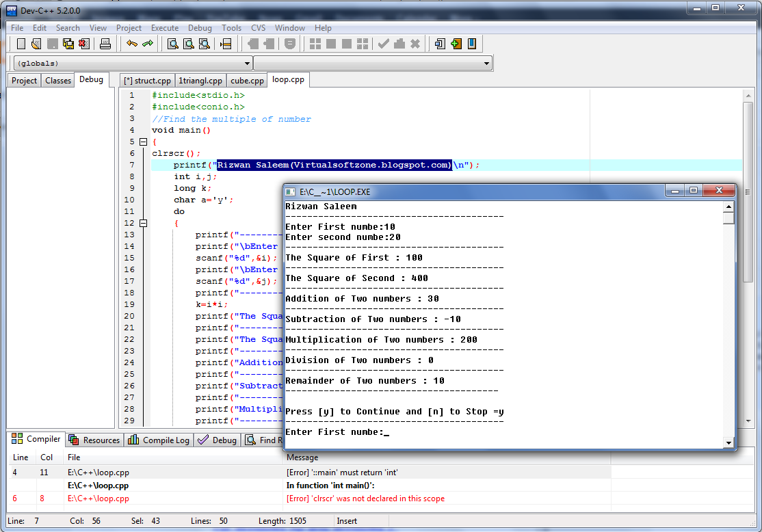This screenshot has height=532, width=762.
Task: Open the Execute menu
Action: click(x=165, y=27)
